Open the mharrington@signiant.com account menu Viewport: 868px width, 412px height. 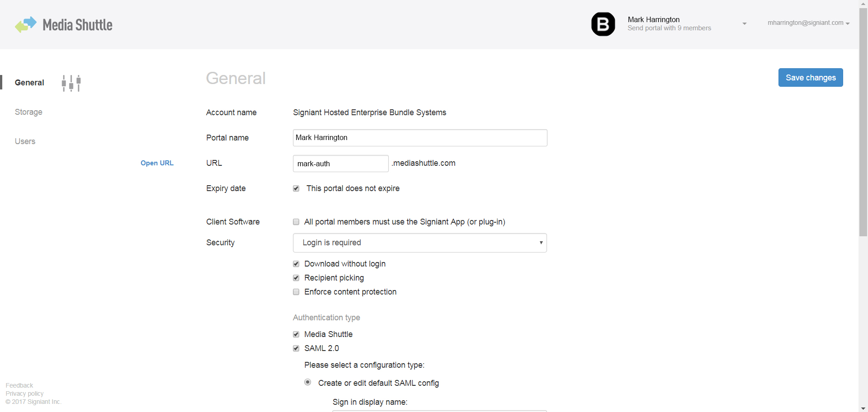tap(808, 23)
